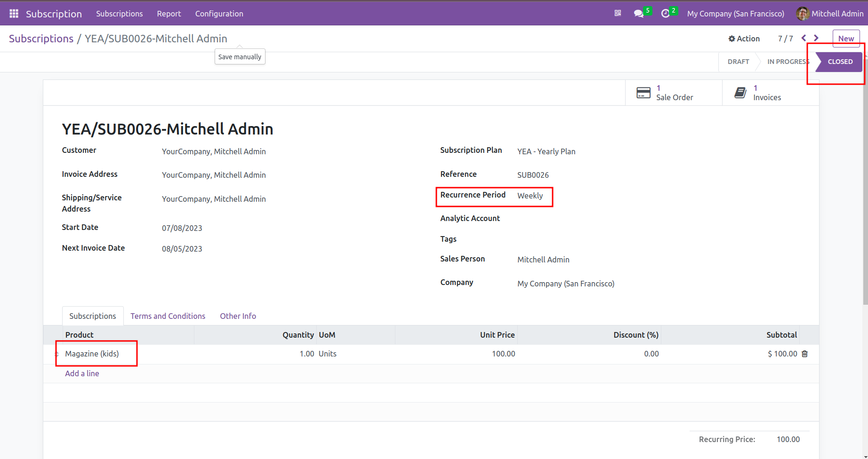Open the activities clock icon
868x459 pixels.
[x=665, y=14]
